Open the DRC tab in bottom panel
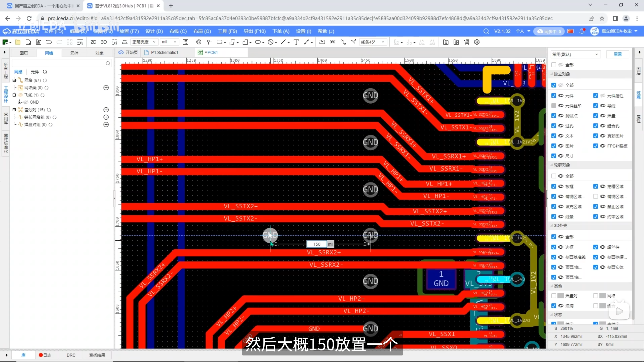This screenshot has height=362, width=644. [71, 355]
